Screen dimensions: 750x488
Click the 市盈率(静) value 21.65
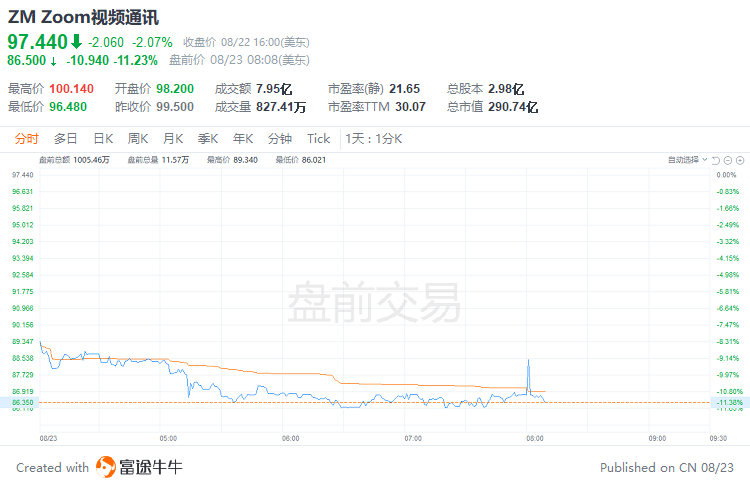(x=405, y=89)
